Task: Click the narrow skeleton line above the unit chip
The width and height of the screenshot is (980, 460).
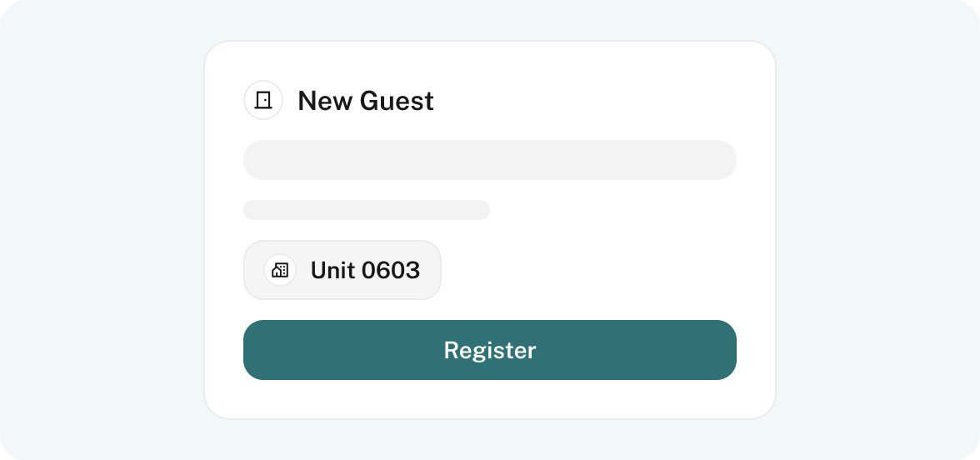Action: [x=367, y=210]
